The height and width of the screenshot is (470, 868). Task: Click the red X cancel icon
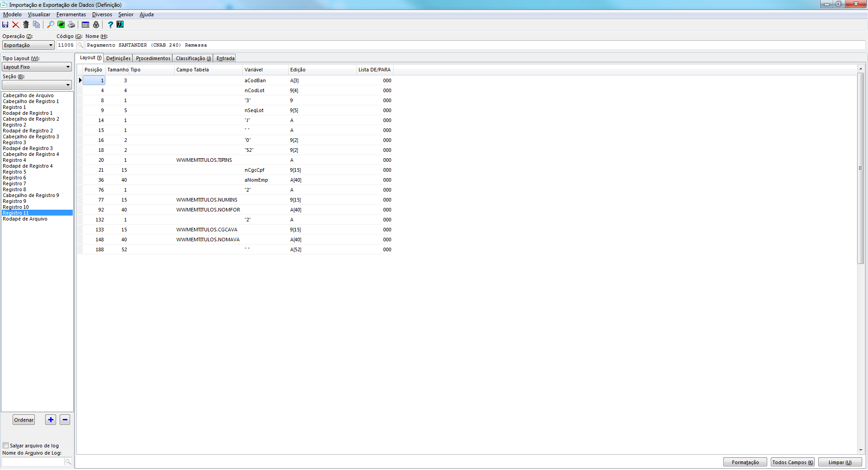click(x=16, y=25)
